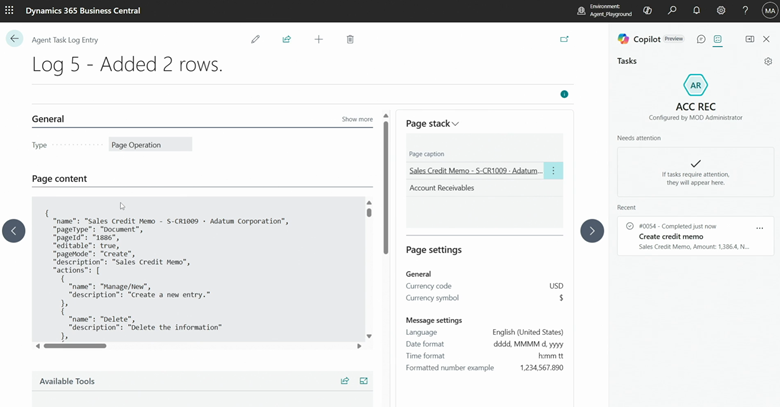Pop out the Copilot pane
The width and height of the screenshot is (780, 407).
tap(750, 39)
